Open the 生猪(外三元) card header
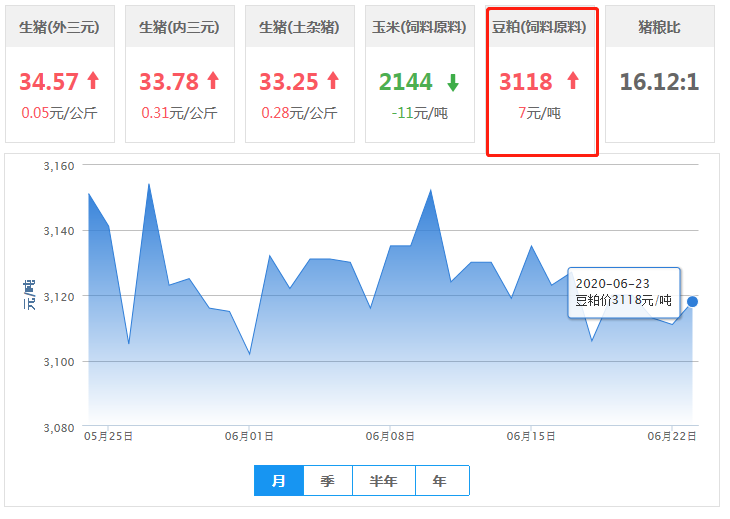Viewport: 730px width, 519px height. pos(59,27)
